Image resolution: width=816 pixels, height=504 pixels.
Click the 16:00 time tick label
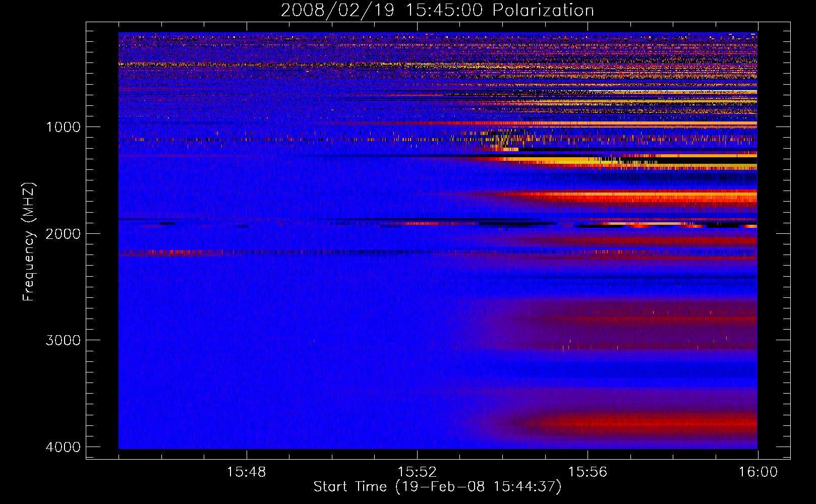pos(758,472)
